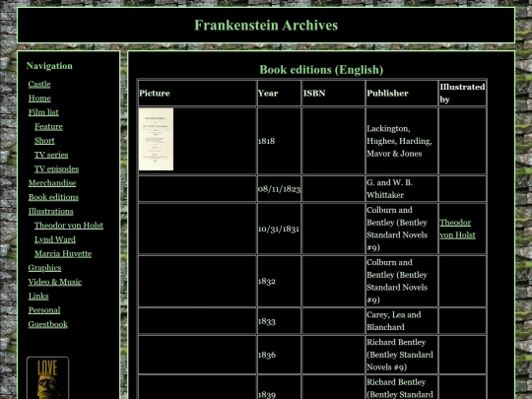This screenshot has height=399, width=532.
Task: Select the Feature films link
Action: 48,126
